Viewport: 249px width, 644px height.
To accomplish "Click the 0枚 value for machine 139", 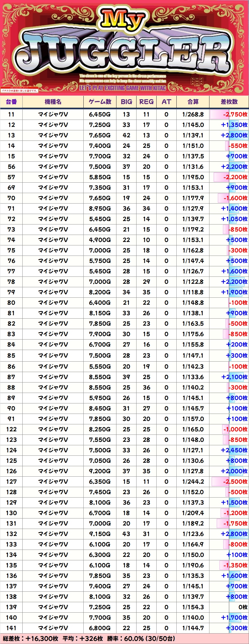I will point(243,607).
